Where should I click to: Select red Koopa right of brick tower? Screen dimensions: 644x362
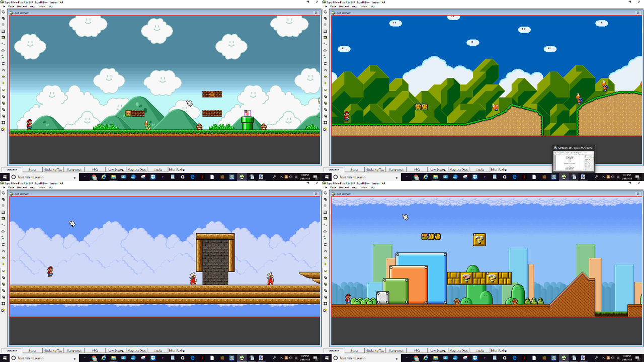click(270, 279)
